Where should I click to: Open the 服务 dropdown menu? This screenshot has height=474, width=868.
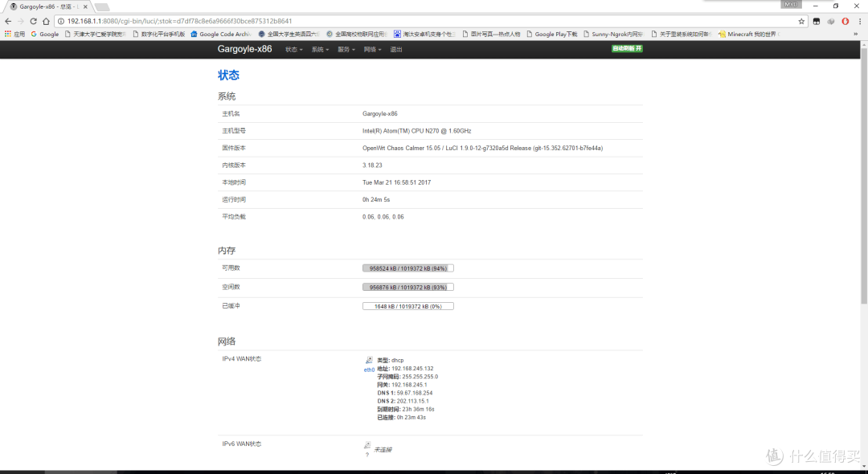tap(346, 50)
